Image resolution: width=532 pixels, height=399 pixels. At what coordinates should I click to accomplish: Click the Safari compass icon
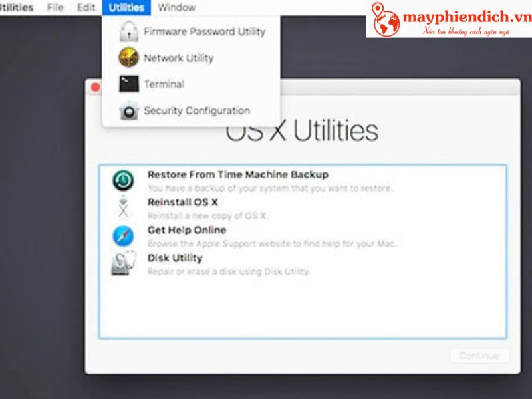tap(123, 236)
